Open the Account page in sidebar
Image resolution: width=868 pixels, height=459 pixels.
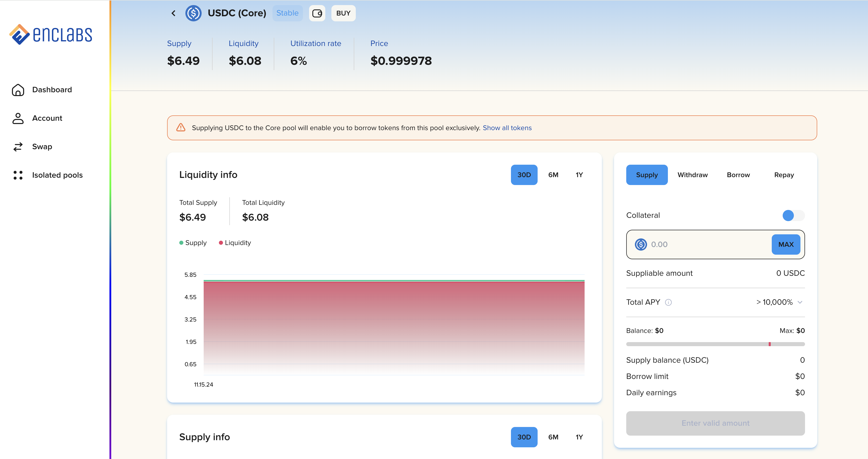click(x=47, y=118)
